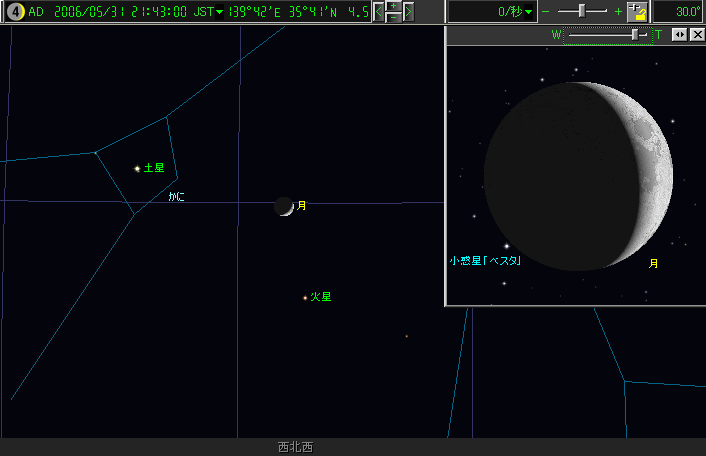
Task: Click the crescent Moon in the main sky view
Action: point(285,206)
